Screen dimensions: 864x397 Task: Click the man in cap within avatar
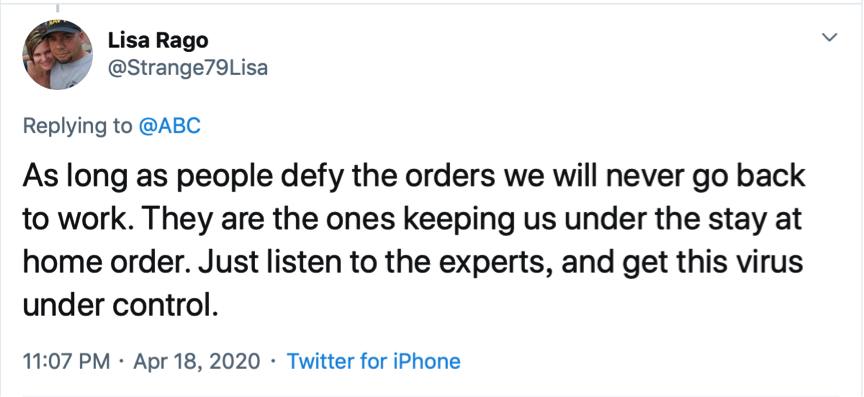(69, 52)
